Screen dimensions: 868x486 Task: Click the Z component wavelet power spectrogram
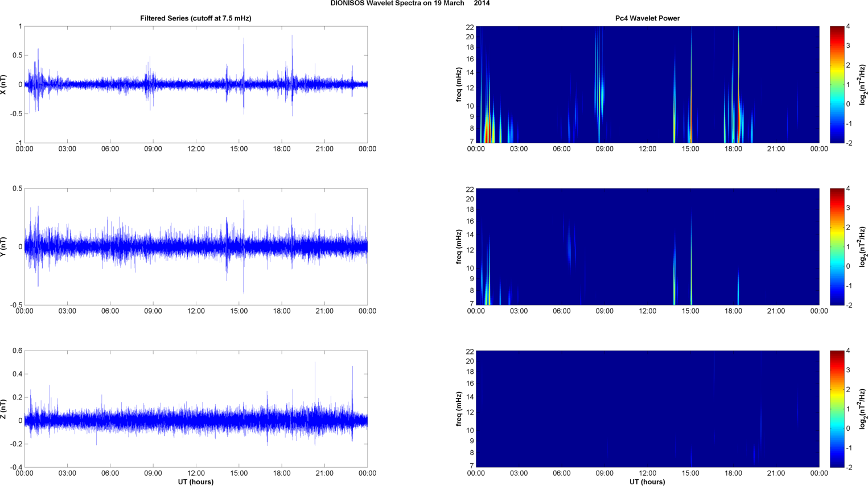point(647,409)
